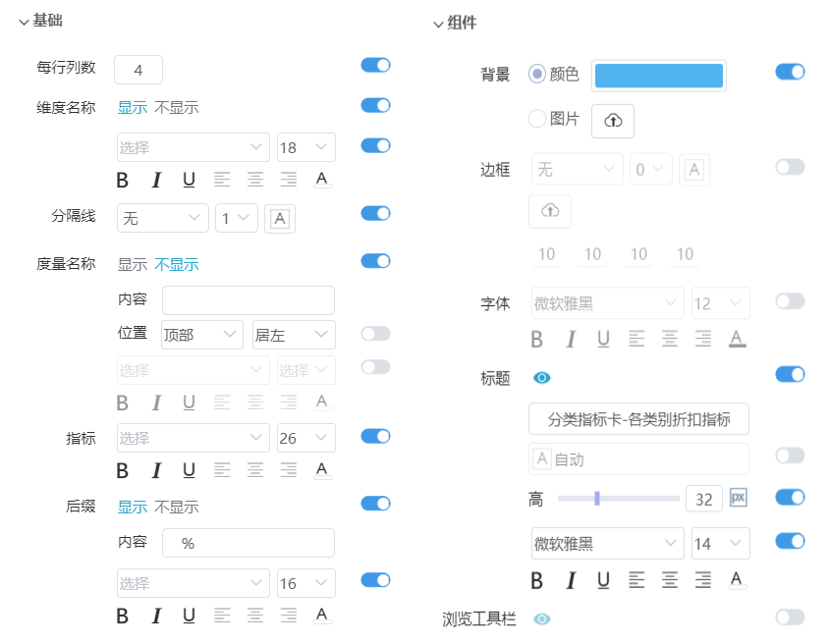Click the 每行列数 input field
Screen dimensions: 829x644
138,70
